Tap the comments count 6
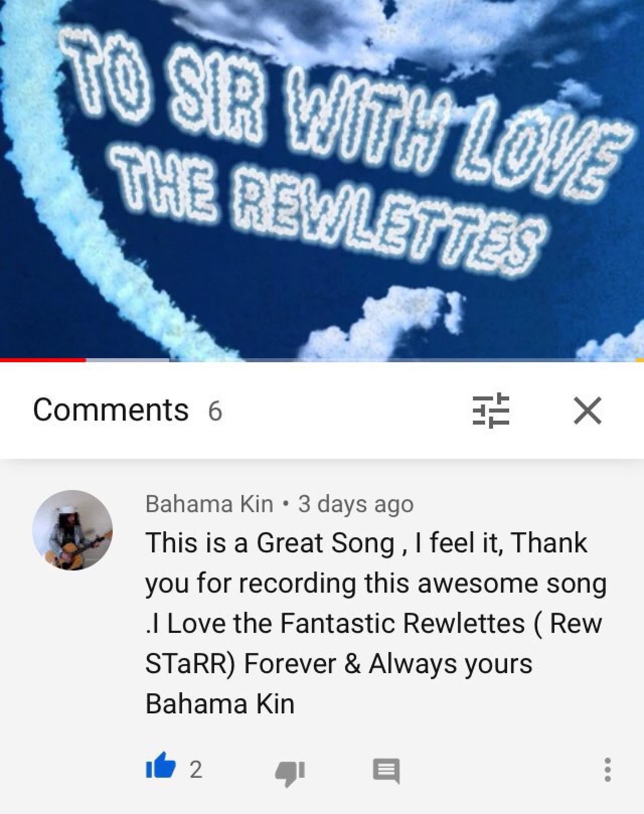 pos(215,411)
